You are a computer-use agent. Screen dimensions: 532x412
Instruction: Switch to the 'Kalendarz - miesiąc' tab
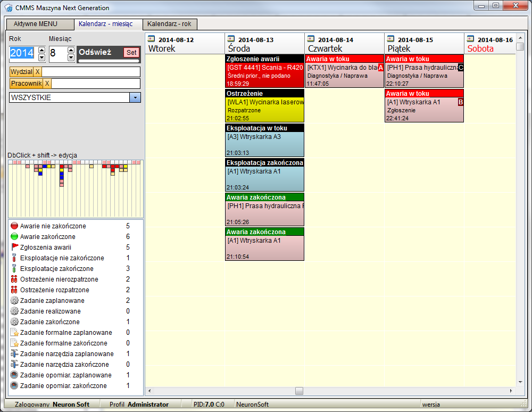tap(108, 24)
